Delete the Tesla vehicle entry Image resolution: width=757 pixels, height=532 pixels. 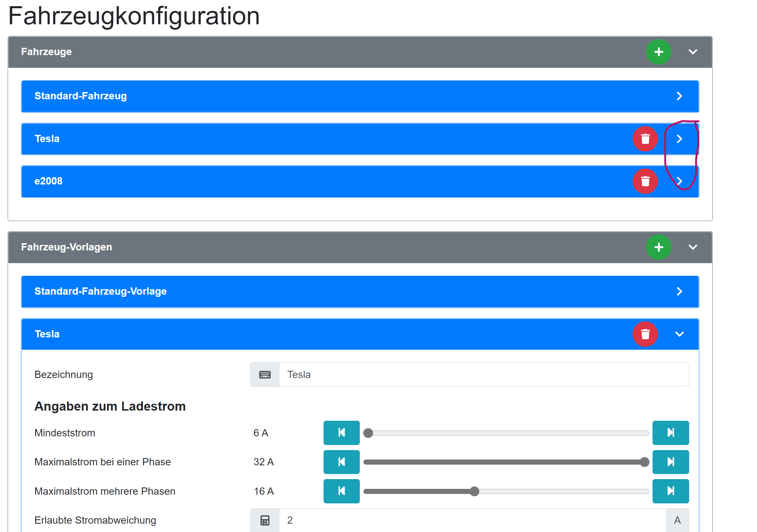coord(645,139)
